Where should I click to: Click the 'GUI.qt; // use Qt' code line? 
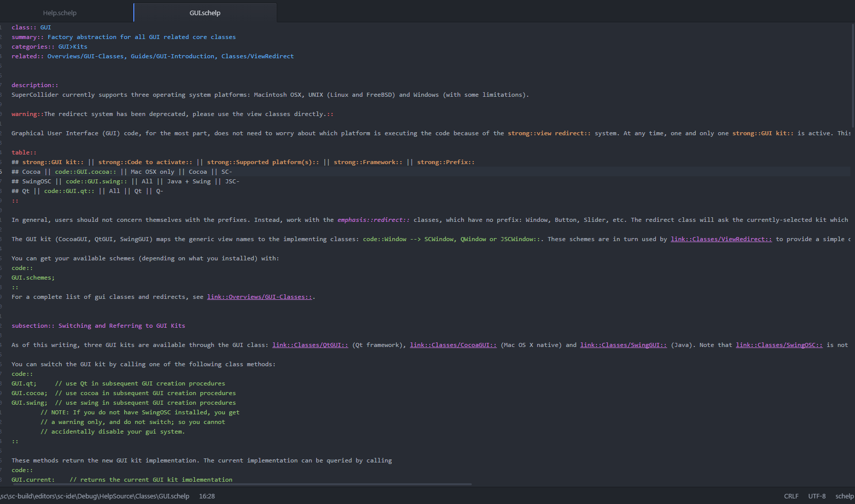coord(118,383)
